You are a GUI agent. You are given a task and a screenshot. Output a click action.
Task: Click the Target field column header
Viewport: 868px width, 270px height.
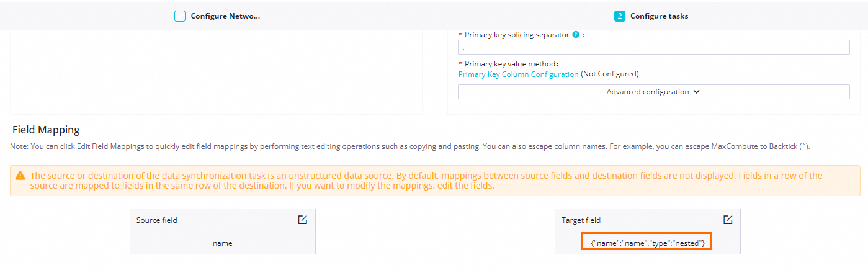[x=581, y=220]
